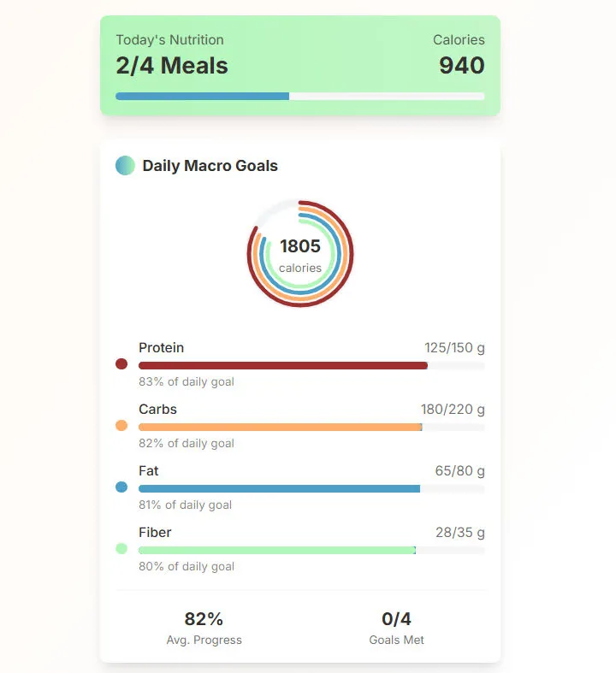Click the green Fiber progress bar
Screen dimensions: 616x673
[x=311, y=550]
